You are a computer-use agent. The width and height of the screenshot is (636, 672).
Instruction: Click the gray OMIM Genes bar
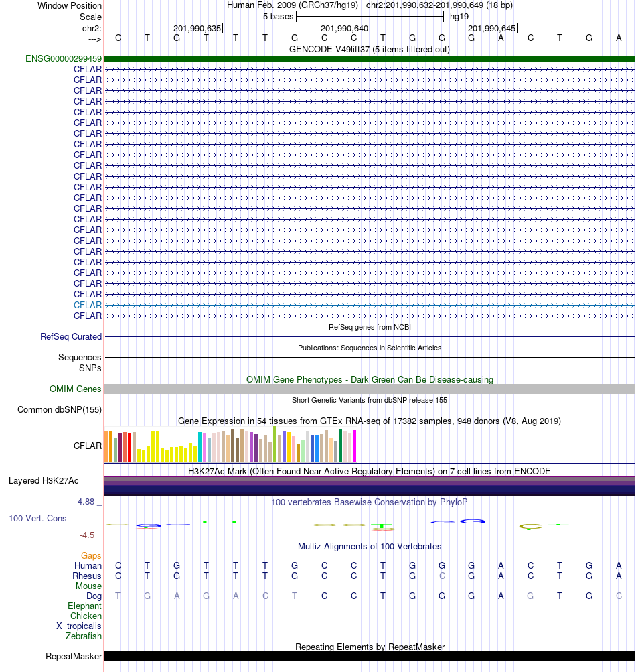(x=370, y=389)
